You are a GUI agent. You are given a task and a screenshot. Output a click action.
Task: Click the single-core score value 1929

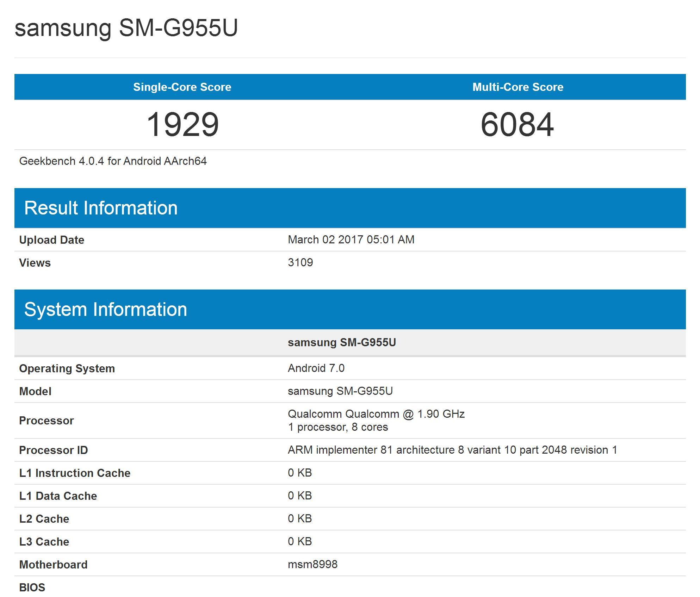pos(182,125)
